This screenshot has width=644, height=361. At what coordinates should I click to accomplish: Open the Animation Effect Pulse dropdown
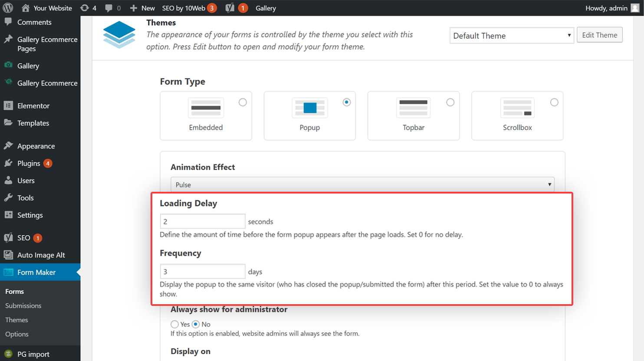click(x=362, y=184)
